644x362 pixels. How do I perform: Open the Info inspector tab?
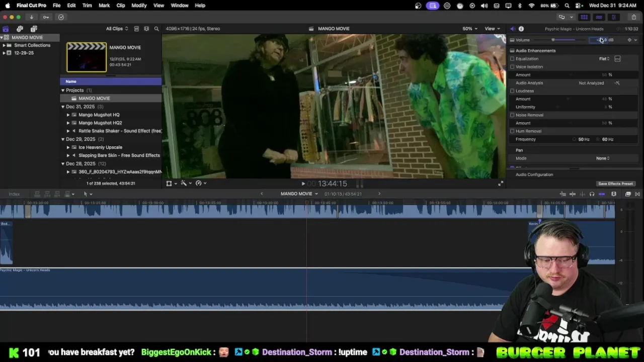(521, 29)
